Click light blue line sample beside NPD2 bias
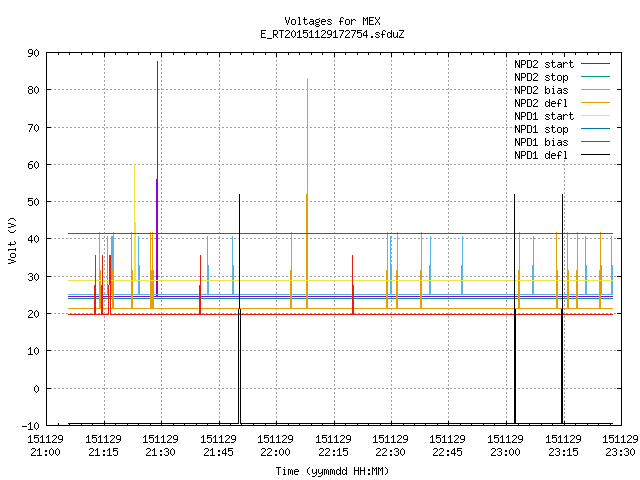The width and height of the screenshot is (640, 480). tap(595, 90)
